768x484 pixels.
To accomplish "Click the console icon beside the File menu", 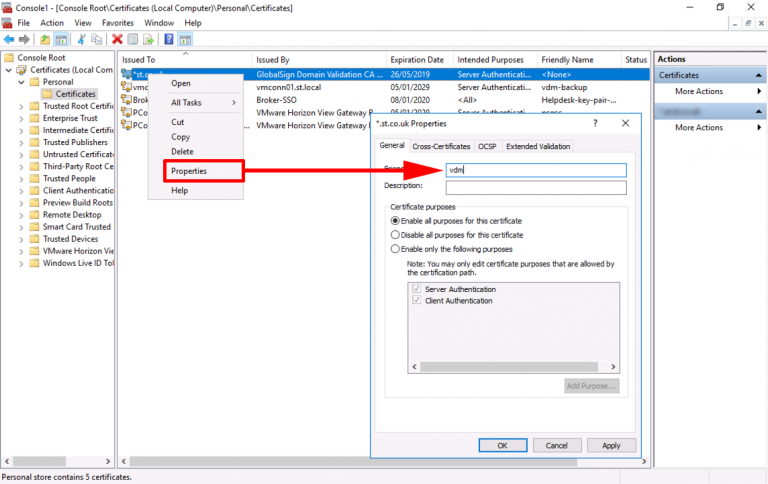I will [x=7, y=23].
